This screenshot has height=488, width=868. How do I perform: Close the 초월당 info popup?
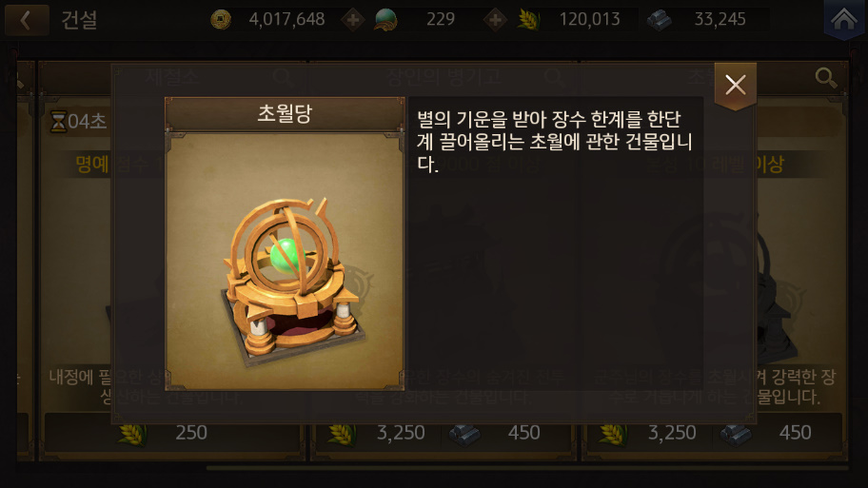735,86
